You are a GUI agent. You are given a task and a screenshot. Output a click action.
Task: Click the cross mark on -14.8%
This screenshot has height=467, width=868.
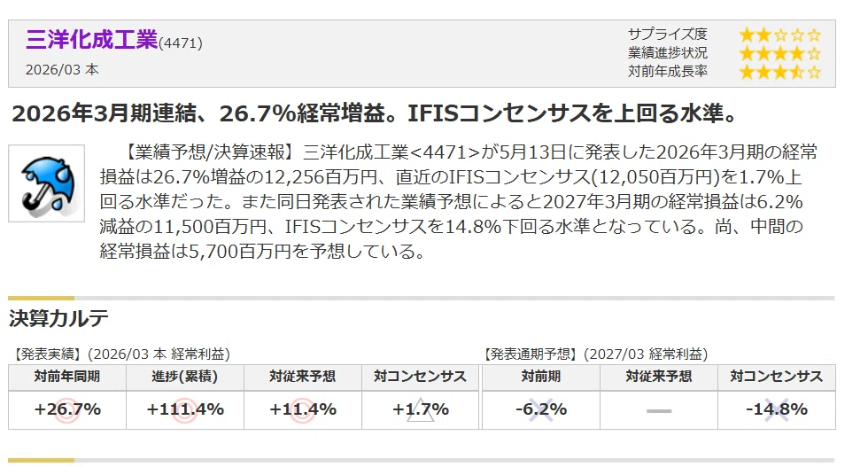tap(777, 410)
